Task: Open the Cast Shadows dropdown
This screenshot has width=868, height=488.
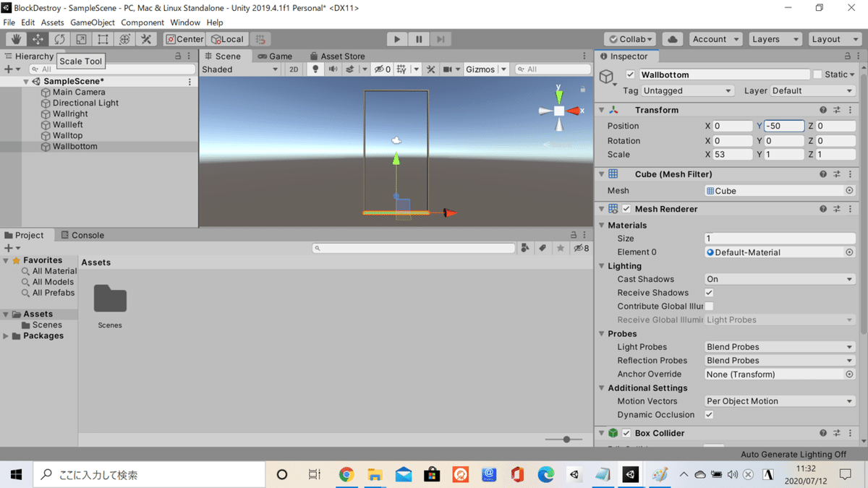Action: tap(780, 279)
